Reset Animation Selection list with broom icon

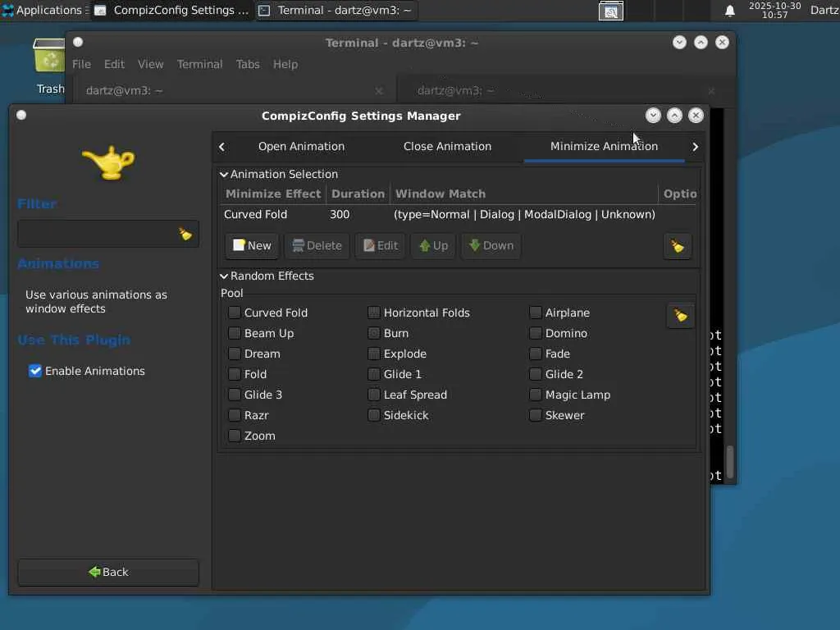coord(677,246)
